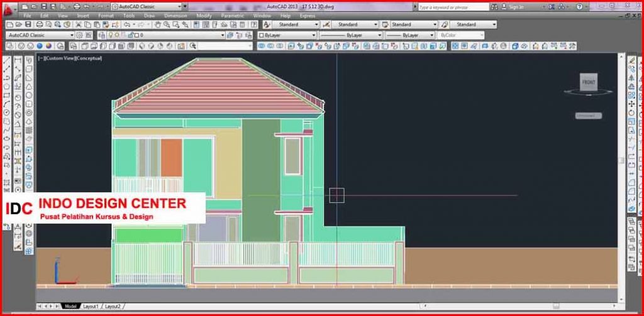Click the Multileader Style icon
Screen dimensions: 644x316
pyautogui.click(x=444, y=25)
